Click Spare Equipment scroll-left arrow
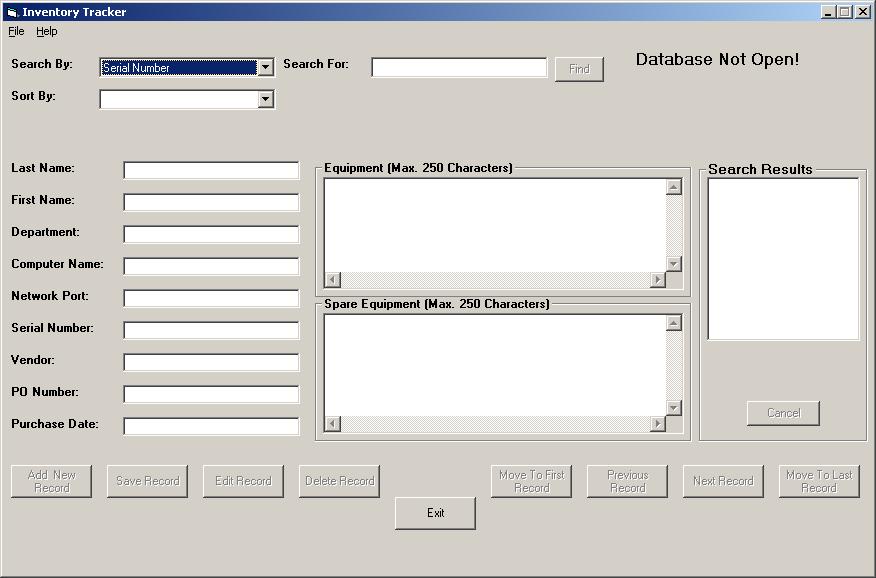 tap(333, 424)
